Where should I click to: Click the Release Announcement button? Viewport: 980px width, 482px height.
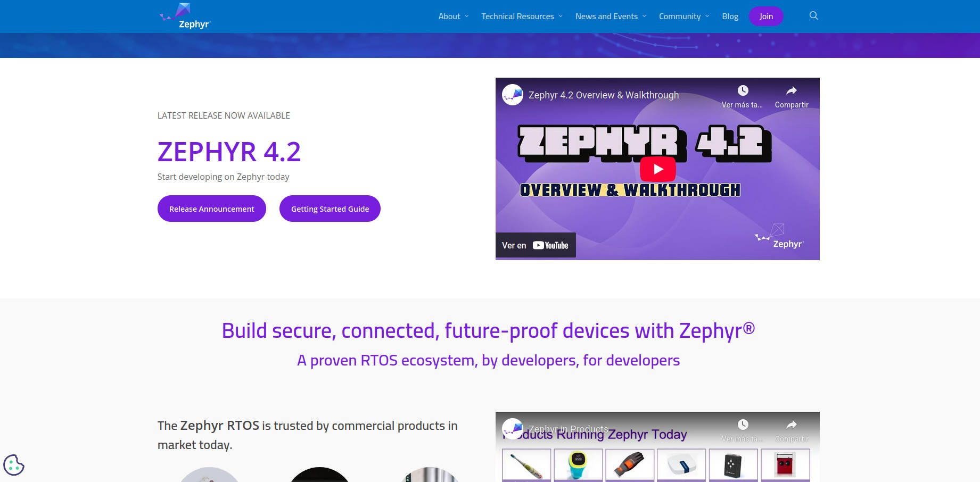click(211, 209)
